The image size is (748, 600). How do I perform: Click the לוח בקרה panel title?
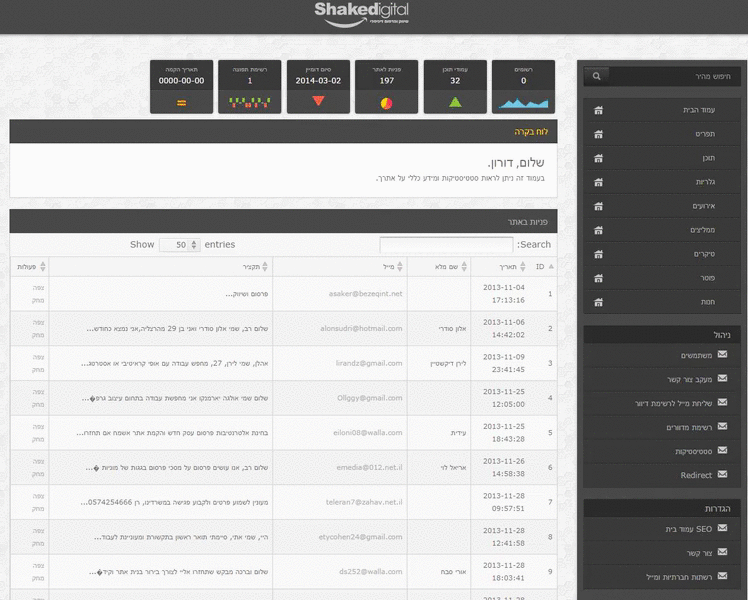pos(531,132)
